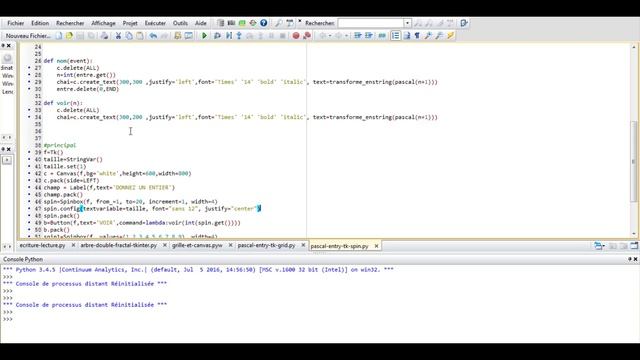Open the help question mark icon
Viewport: 640px width, 360px height.
click(264, 23)
